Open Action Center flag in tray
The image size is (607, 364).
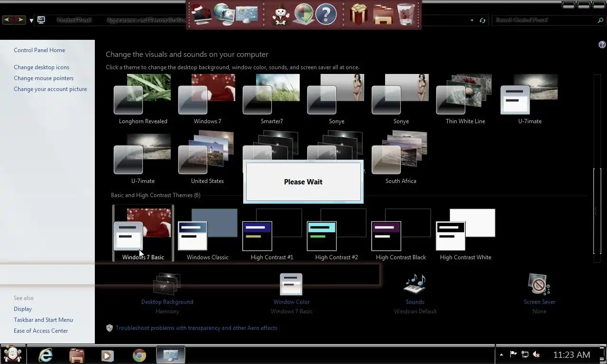(513, 355)
